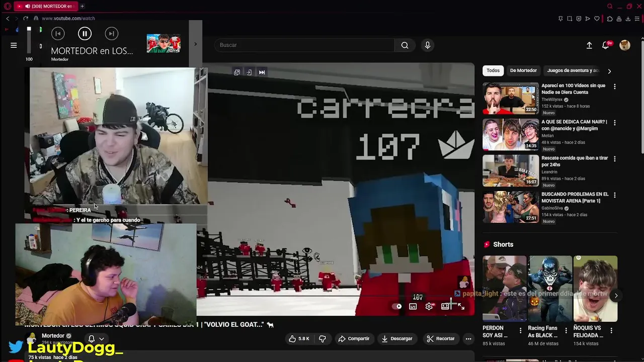Open pop-out video icon above player
This screenshot has width=644, height=362.
click(237, 72)
